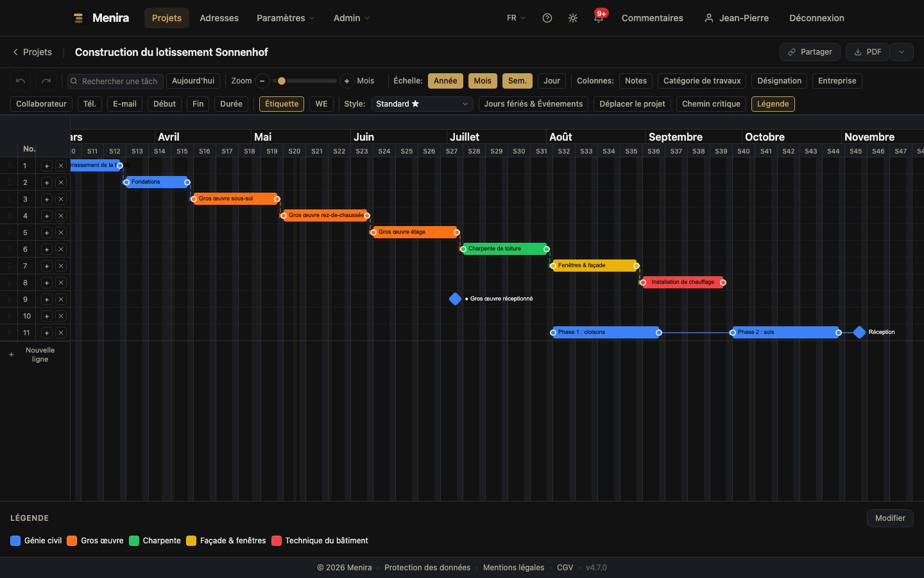The height and width of the screenshot is (578, 924).
Task: Toggle Sem. scale button
Action: pos(517,81)
